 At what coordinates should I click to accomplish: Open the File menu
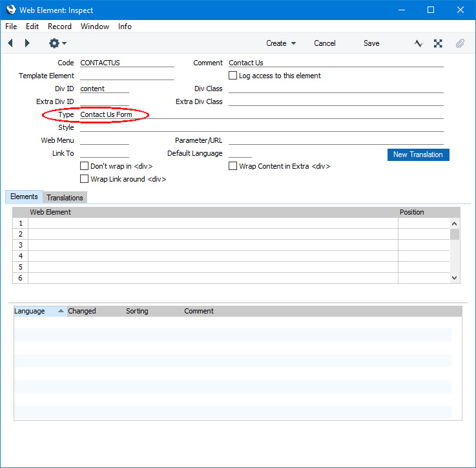[11, 27]
